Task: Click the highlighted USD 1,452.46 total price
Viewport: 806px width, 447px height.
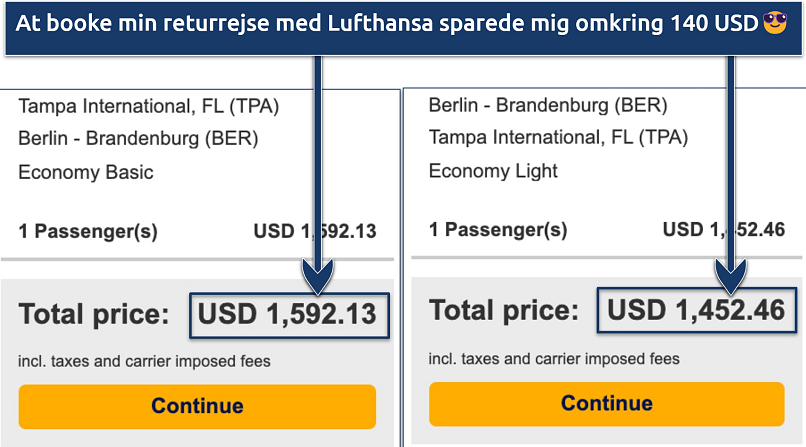Action: pyautogui.click(x=697, y=311)
